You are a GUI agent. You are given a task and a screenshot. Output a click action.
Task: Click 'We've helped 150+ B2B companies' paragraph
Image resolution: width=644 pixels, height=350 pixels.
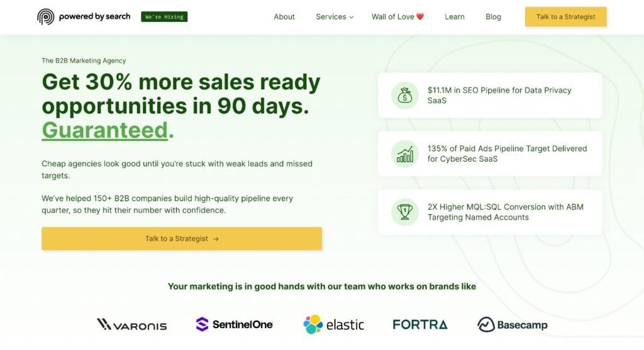click(167, 204)
